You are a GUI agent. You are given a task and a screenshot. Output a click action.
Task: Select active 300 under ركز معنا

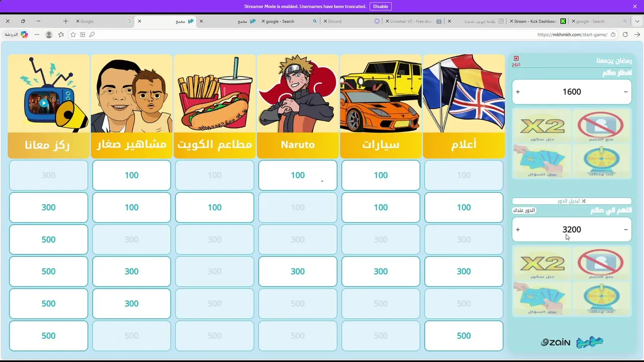[48, 207]
